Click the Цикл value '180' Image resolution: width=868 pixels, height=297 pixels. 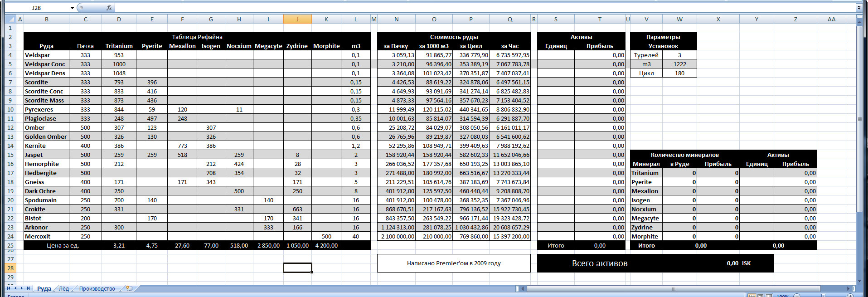coord(680,73)
